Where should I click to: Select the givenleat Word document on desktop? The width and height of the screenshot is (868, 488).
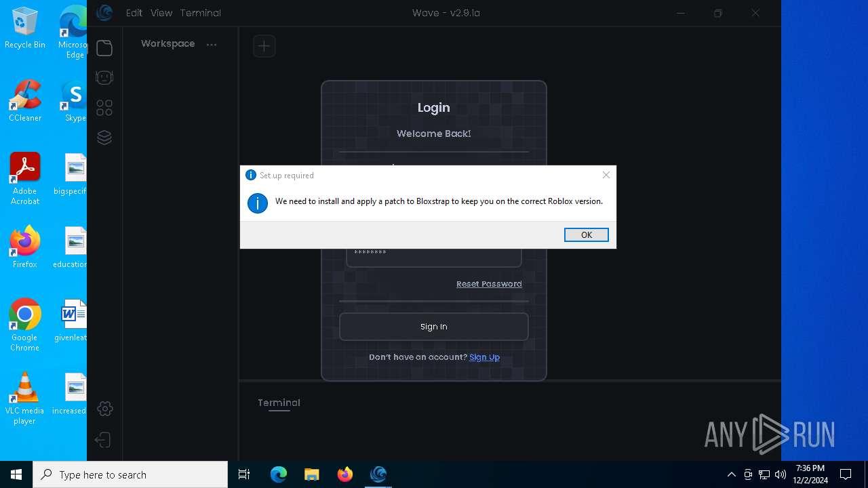tap(71, 321)
